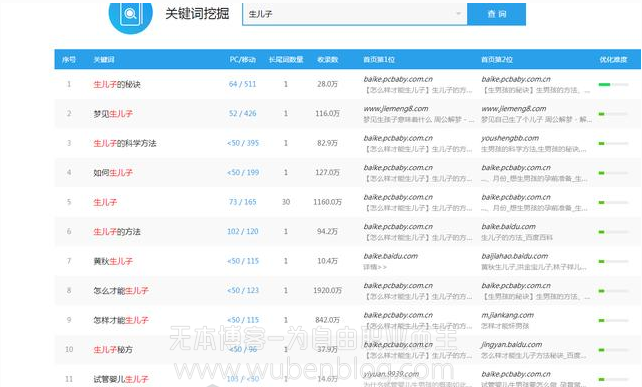Click the 52 / 426 index value
The image size is (642, 387).
pyautogui.click(x=242, y=113)
